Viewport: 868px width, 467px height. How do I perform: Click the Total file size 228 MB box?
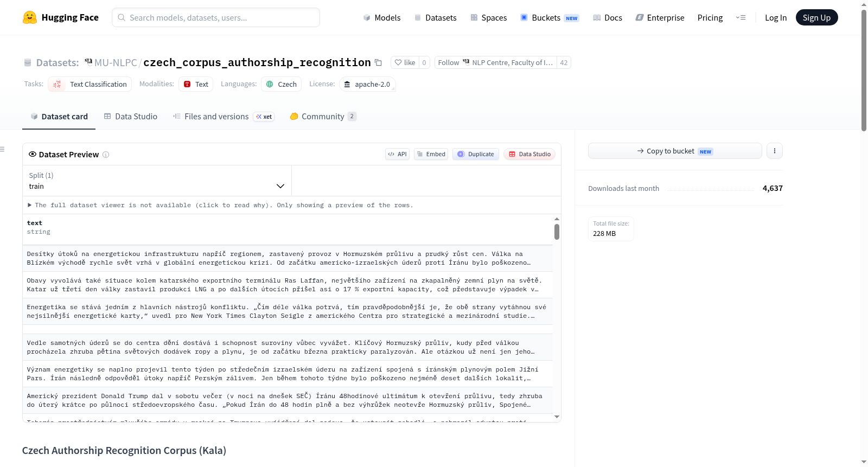[x=611, y=228]
